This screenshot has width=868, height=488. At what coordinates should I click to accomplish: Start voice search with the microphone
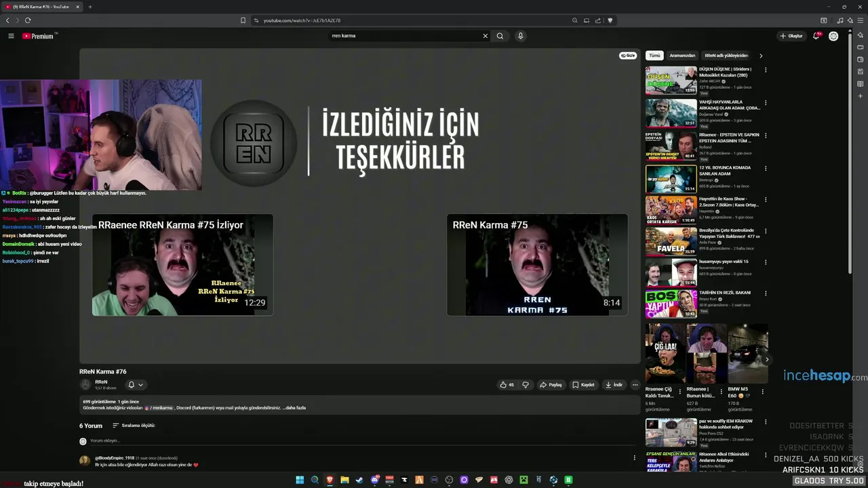coord(520,36)
